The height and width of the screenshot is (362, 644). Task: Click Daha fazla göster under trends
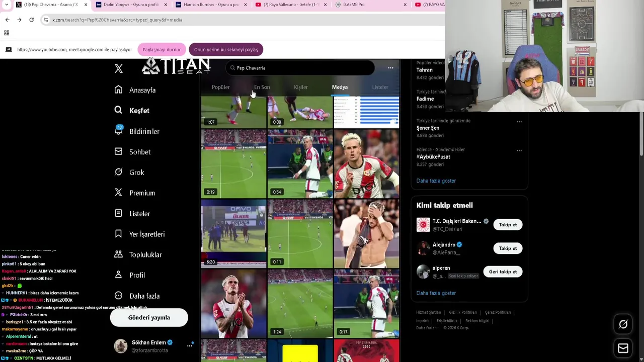[436, 180]
